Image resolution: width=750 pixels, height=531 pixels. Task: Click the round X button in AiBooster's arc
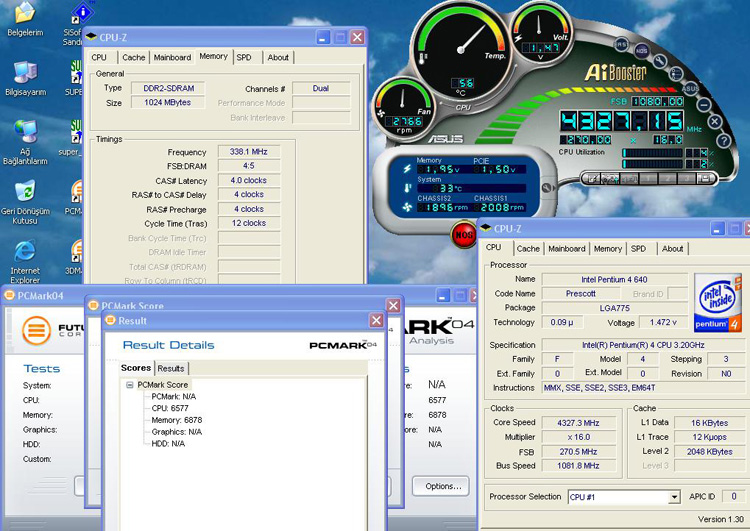(715, 122)
